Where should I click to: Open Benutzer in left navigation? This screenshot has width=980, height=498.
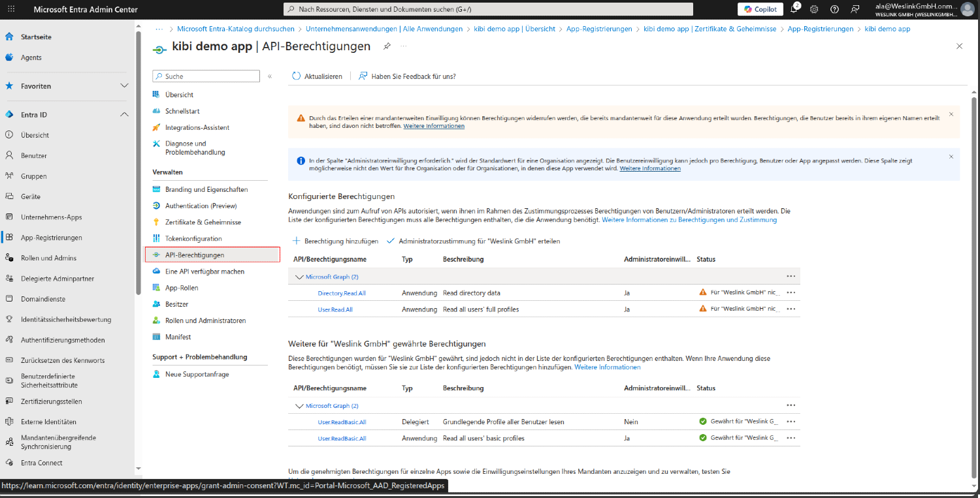(x=34, y=155)
